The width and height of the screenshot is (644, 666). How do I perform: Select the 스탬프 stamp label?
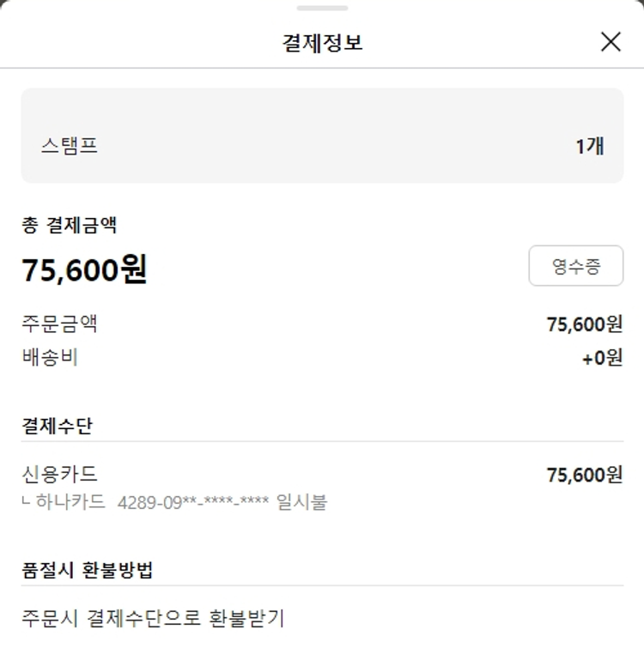(70, 146)
